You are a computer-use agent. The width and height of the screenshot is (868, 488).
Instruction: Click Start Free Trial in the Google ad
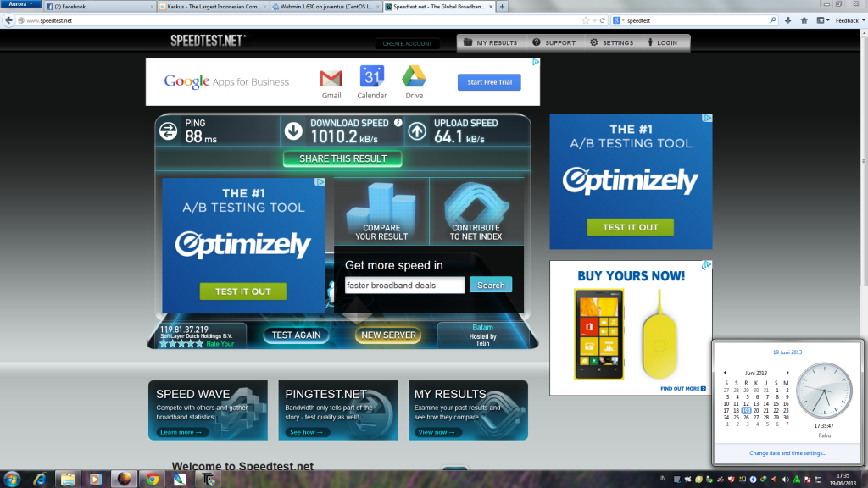click(489, 82)
